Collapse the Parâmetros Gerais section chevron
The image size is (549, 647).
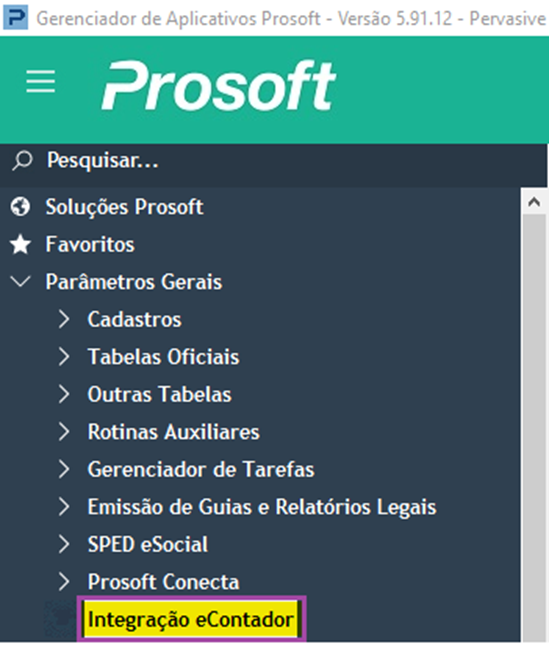pos(20,282)
